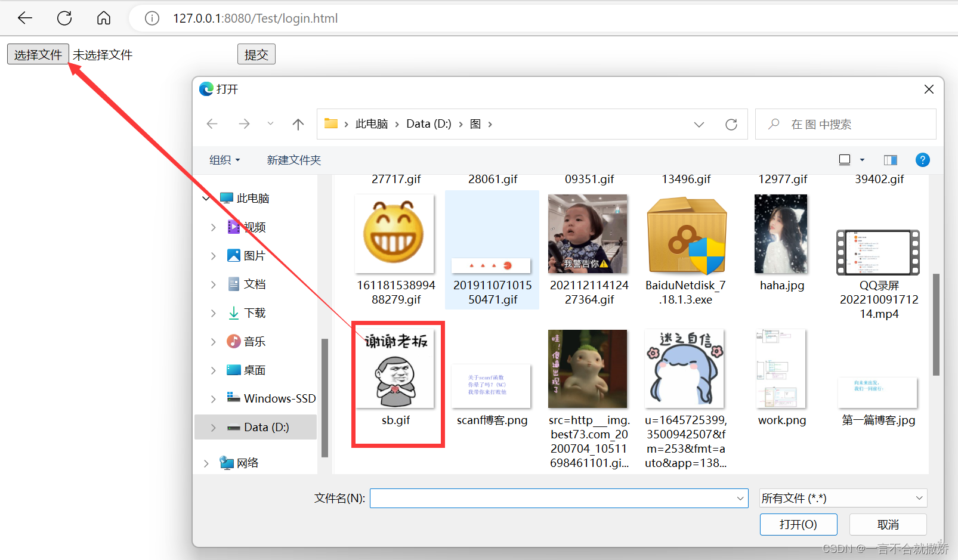Navigate up to the parent folder

point(298,124)
